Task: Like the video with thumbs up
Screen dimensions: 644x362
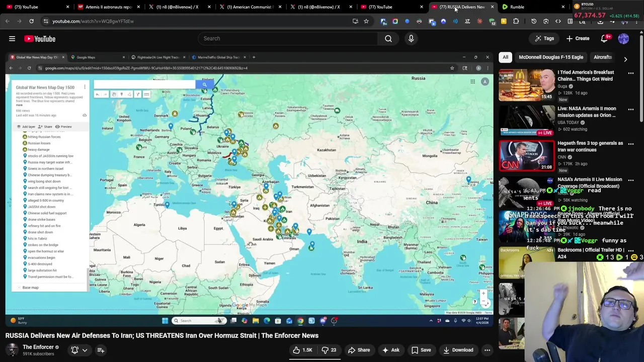Action: coord(302,350)
